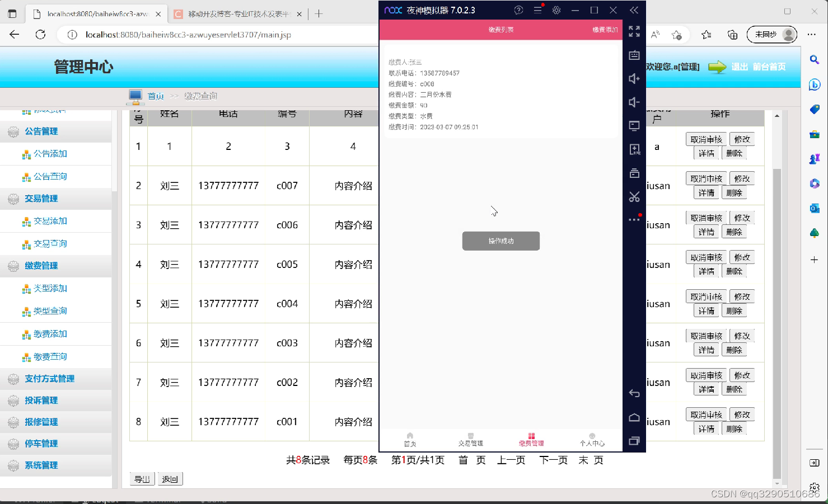The height and width of the screenshot is (504, 828).
Task: Reload the browser page
Action: click(40, 35)
